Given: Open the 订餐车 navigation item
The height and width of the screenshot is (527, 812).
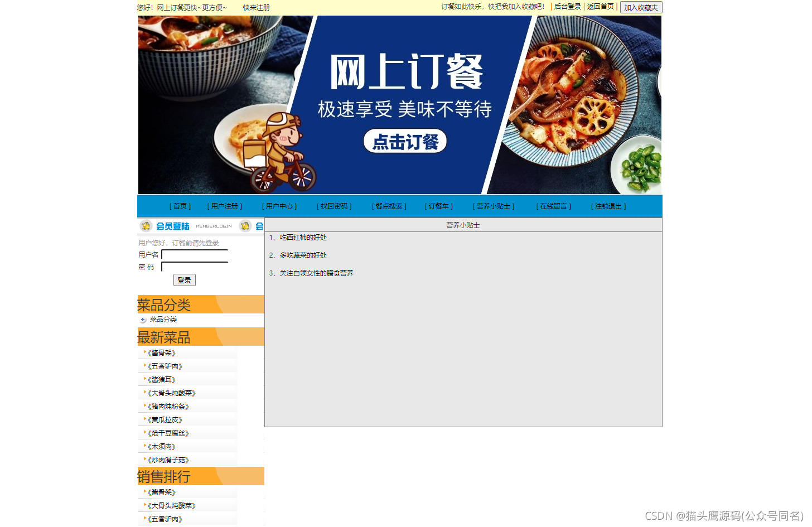Looking at the screenshot, I should [438, 206].
